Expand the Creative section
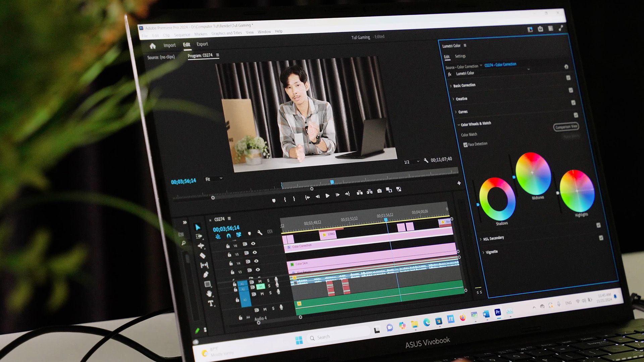Viewport: 644px width, 362px height. click(x=453, y=99)
